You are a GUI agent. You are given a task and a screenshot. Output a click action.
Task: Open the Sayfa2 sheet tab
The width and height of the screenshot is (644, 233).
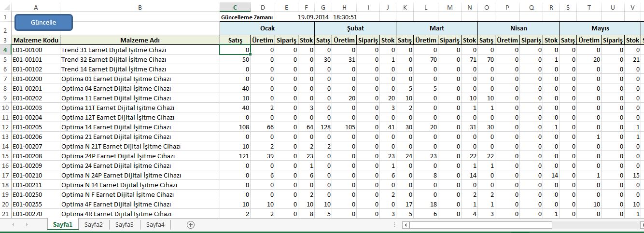94,224
